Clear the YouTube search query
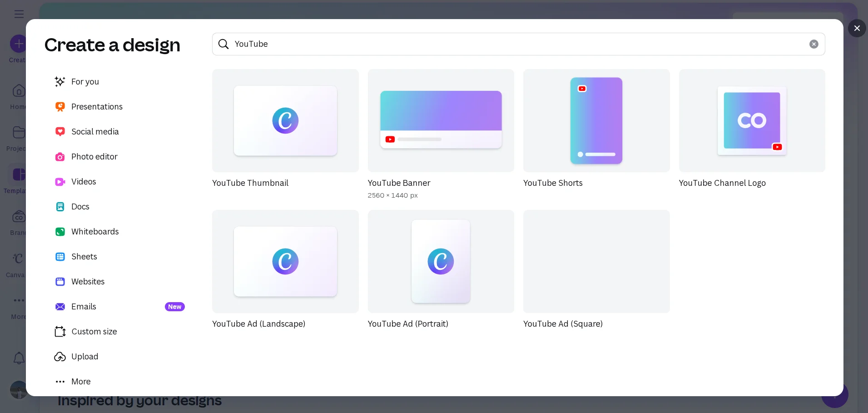 pos(813,44)
